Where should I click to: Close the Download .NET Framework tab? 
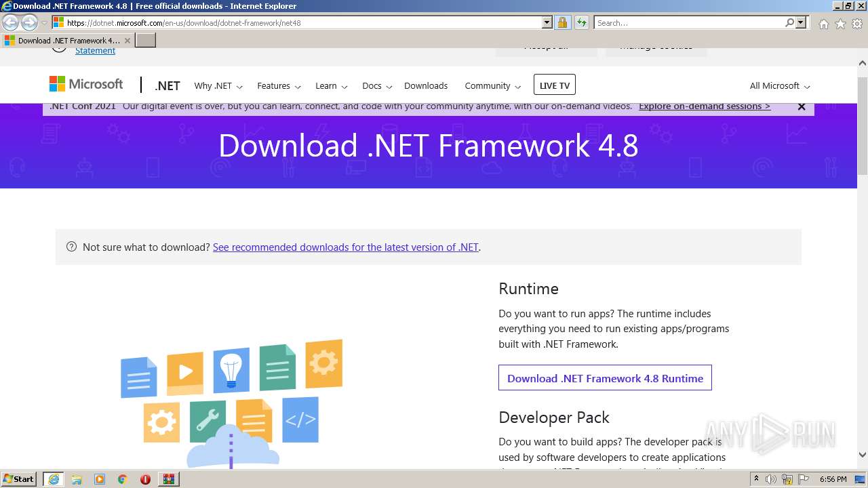coord(127,41)
